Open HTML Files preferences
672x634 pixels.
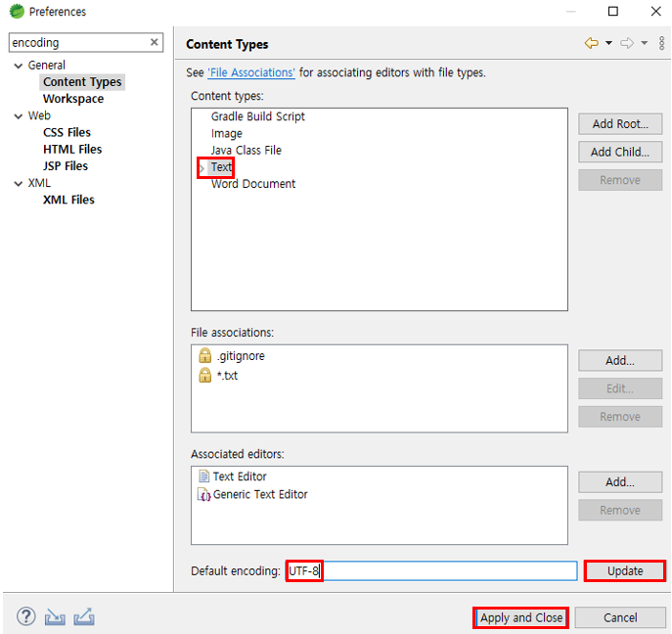coord(72,149)
